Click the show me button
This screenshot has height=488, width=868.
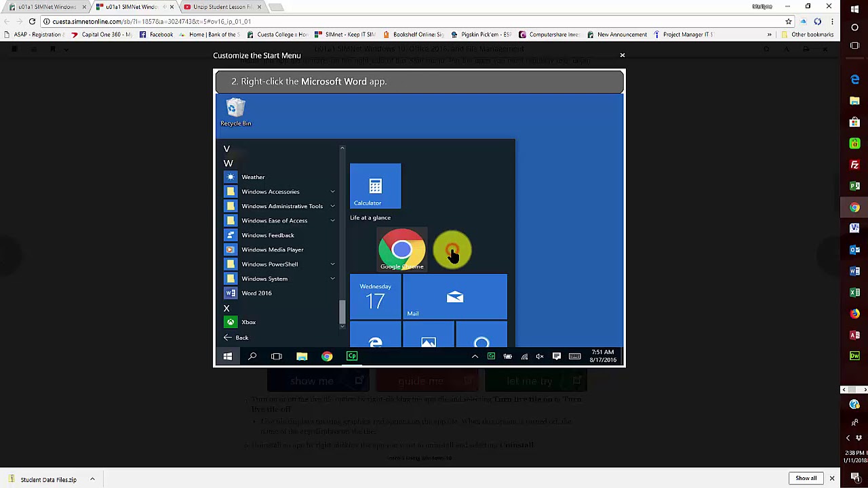318,381
